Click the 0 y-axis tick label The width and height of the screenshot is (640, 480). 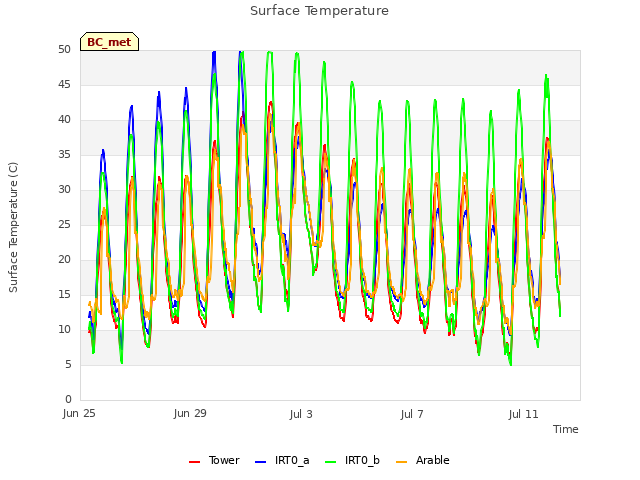[x=68, y=400]
